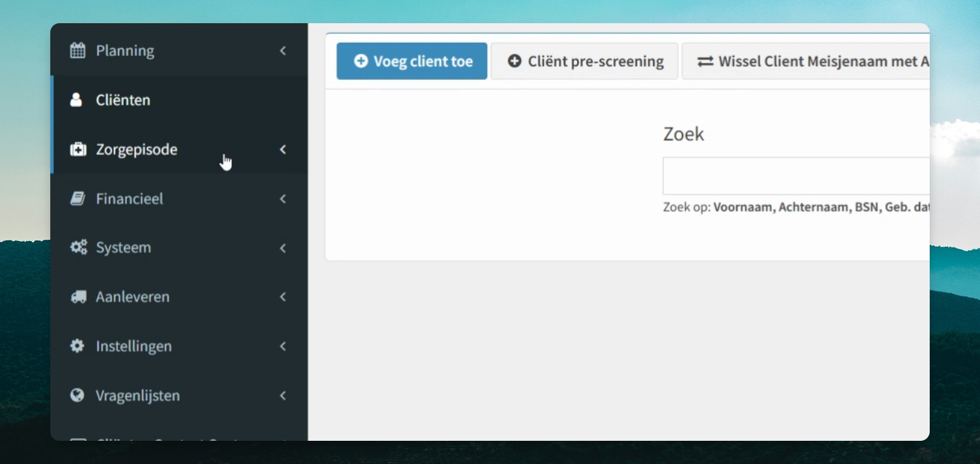Click the Voeg client toe button
980x464 pixels.
click(412, 61)
